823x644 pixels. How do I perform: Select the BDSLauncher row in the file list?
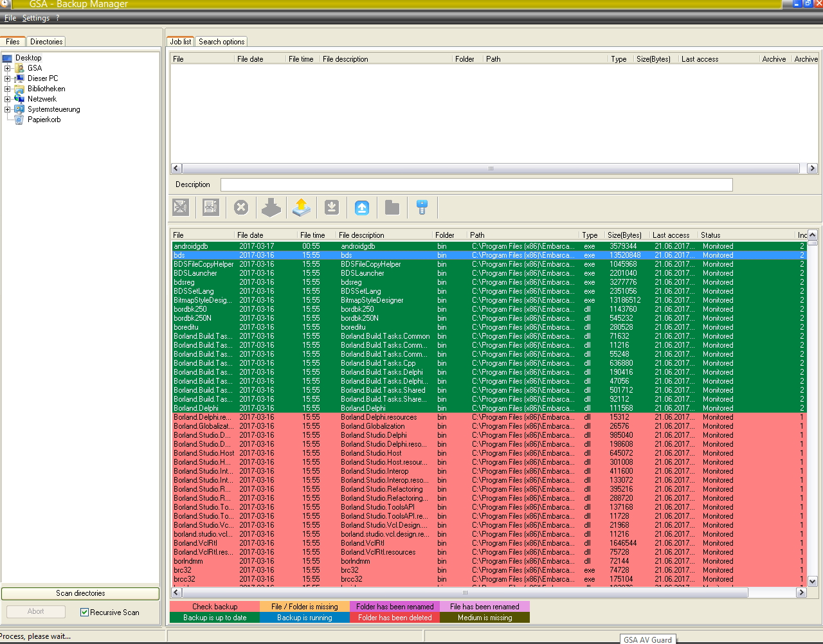click(x=195, y=273)
